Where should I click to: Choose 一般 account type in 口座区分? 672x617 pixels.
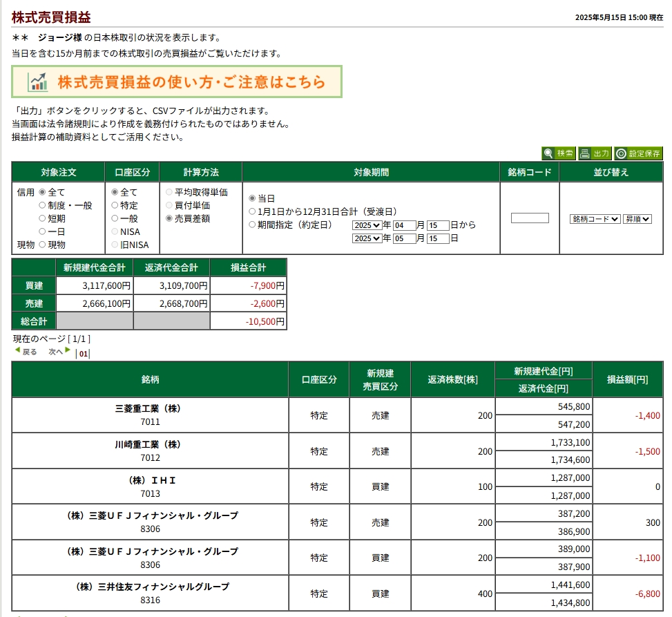115,218
